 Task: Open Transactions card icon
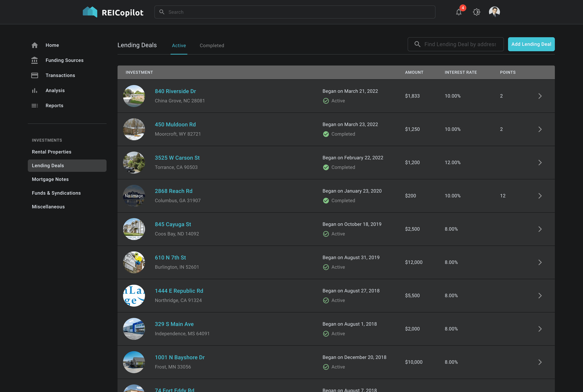pos(34,75)
